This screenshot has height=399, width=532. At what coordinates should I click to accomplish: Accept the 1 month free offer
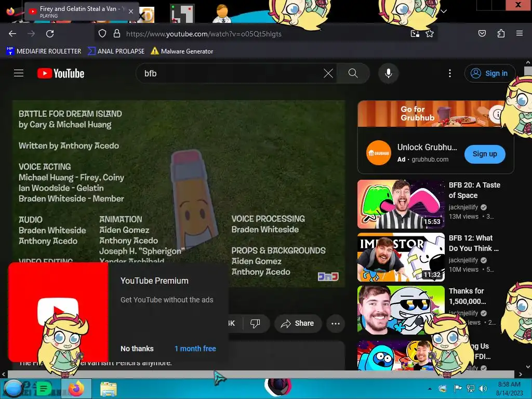pos(195,349)
